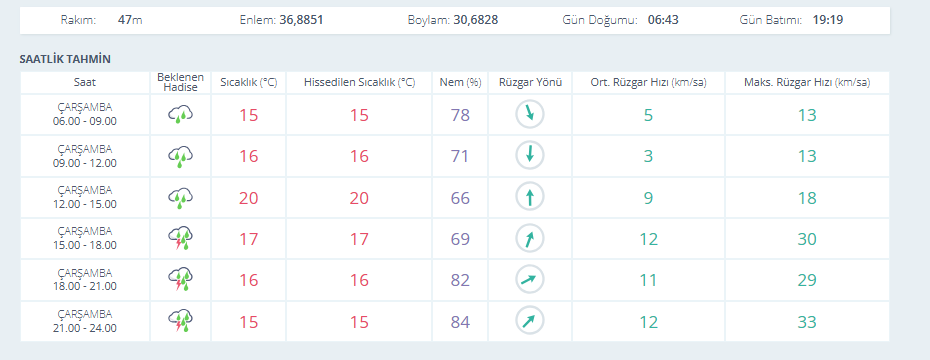
Task: Click wind direction arrow for 21.00 - 24.00
Action: 530,321
